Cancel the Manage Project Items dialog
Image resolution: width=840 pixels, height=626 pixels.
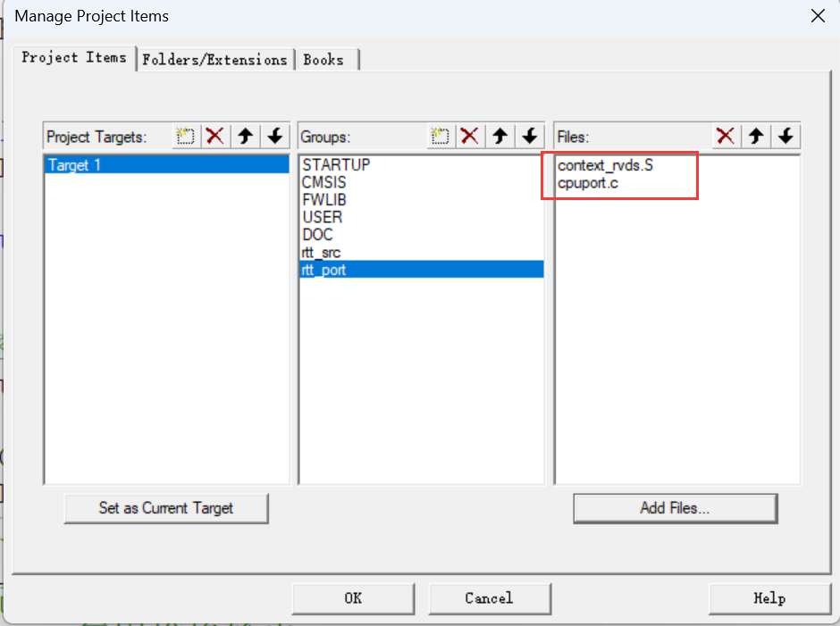pyautogui.click(x=489, y=598)
